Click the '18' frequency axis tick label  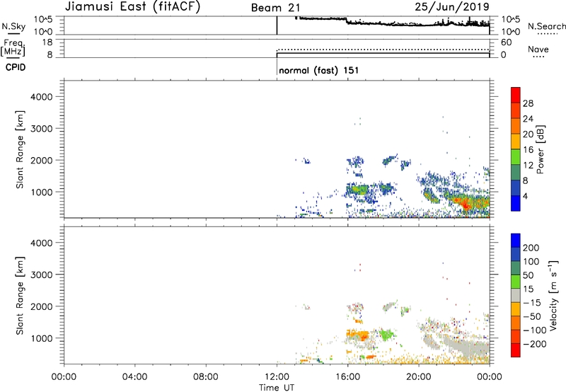point(47,42)
